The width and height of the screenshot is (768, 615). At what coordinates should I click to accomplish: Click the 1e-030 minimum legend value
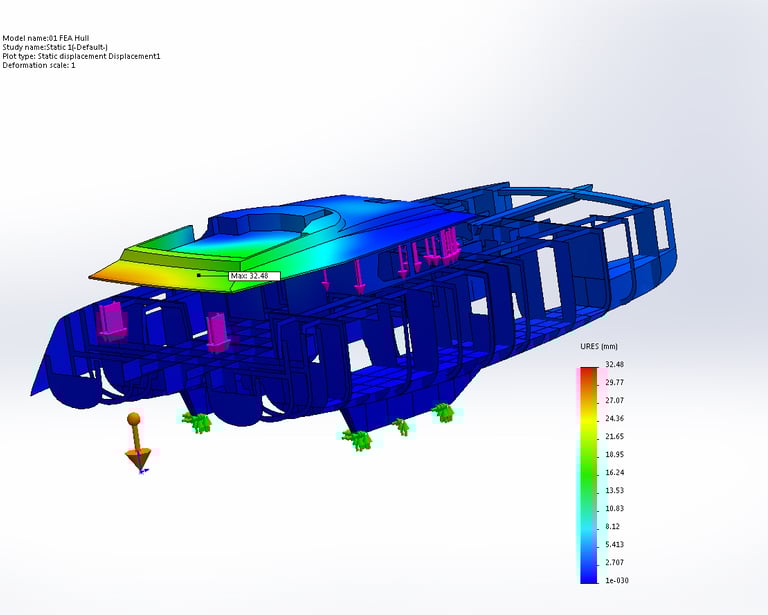617,581
